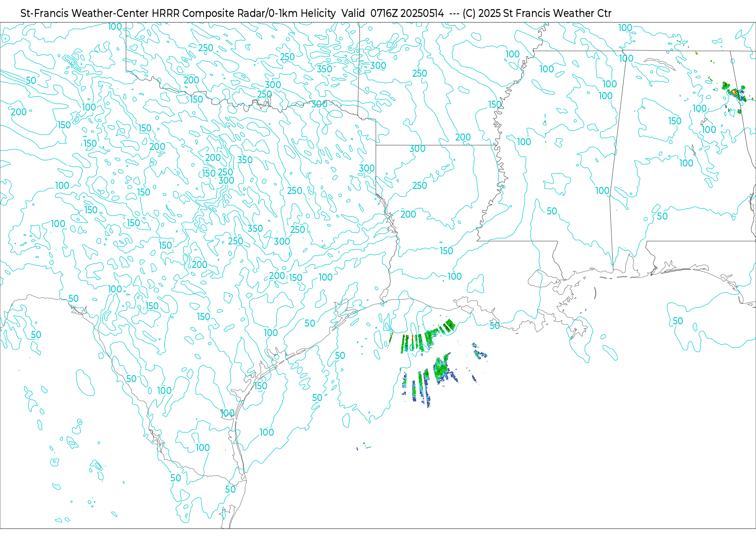Click 'HRRR Composite Radar/0-1km Helicity' in title
756x551 pixels.
click(244, 13)
